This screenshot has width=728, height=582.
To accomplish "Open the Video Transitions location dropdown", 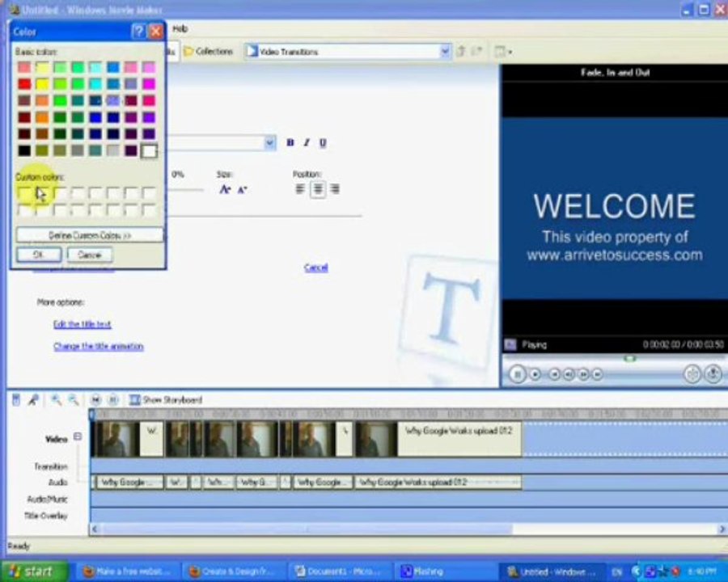I will pos(445,51).
